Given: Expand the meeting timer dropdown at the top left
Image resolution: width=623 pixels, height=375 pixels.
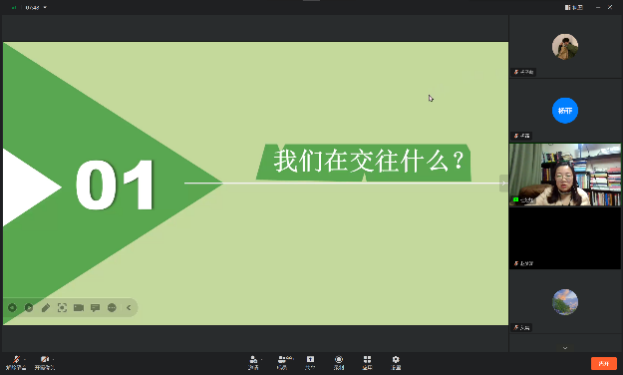Looking at the screenshot, I should click(45, 8).
